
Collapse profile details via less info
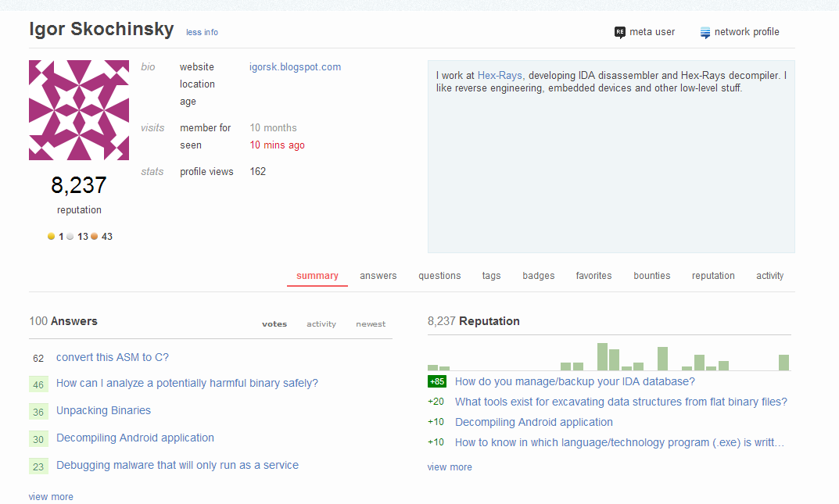tap(202, 32)
